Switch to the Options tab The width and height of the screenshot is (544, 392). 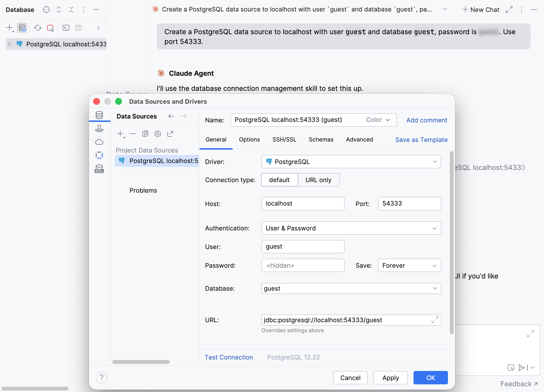250,140
